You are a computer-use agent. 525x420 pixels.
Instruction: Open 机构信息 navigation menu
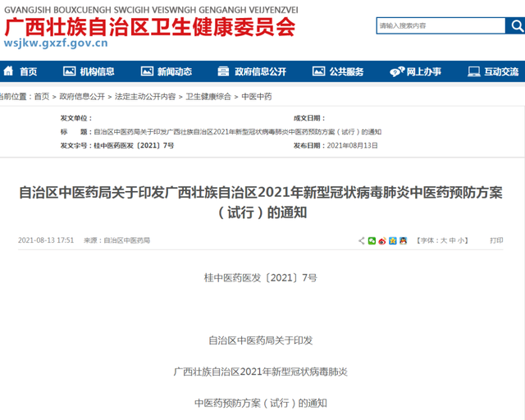point(97,71)
